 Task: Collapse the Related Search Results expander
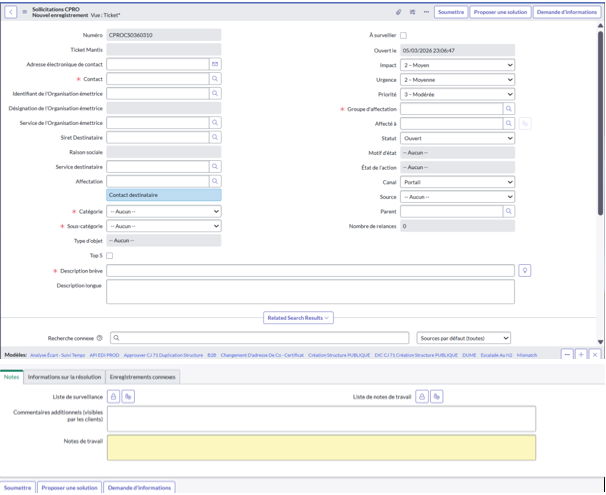pos(298,318)
